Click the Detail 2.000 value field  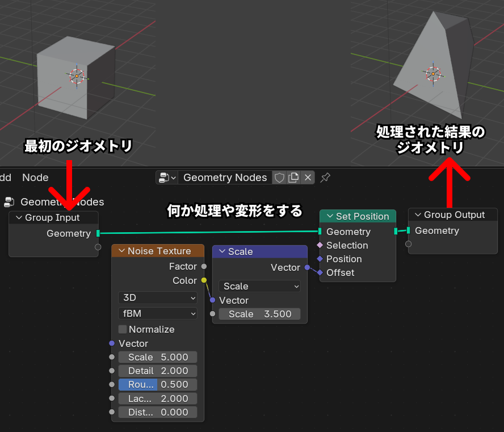coord(157,371)
